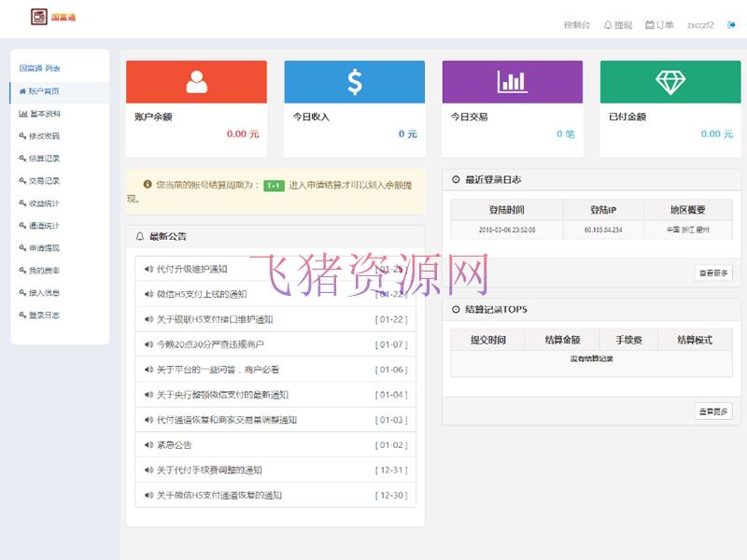Open 基本资料 in the sidebar
Viewport: 747px width, 560px height.
click(60, 114)
